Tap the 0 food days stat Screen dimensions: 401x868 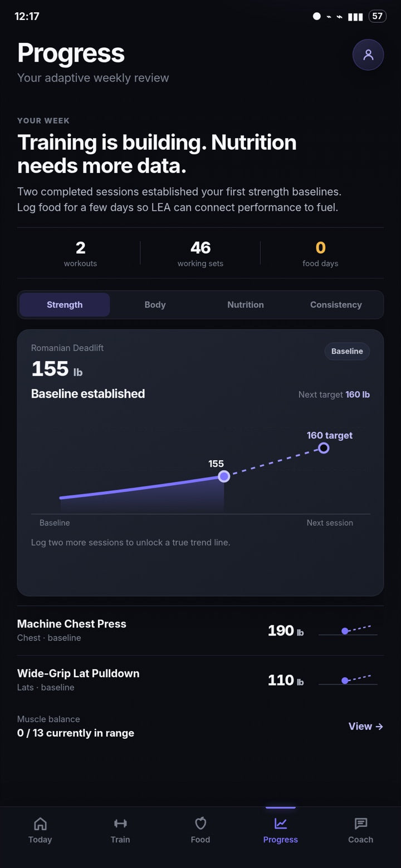tap(320, 253)
